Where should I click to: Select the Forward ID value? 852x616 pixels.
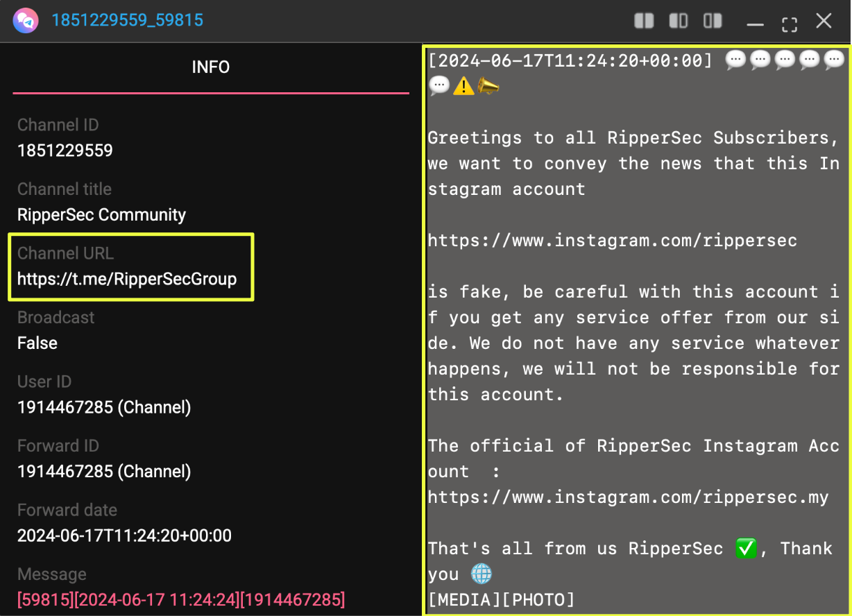point(104,472)
